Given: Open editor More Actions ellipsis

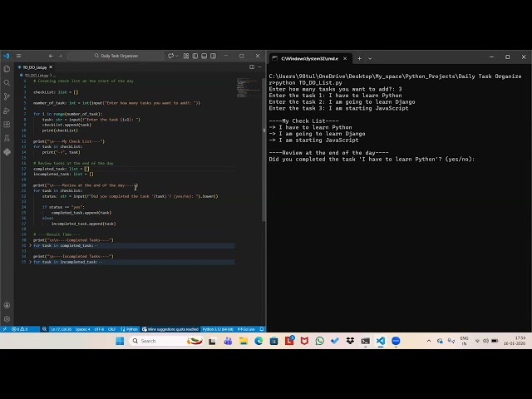Looking at the screenshot, I should 259,66.
